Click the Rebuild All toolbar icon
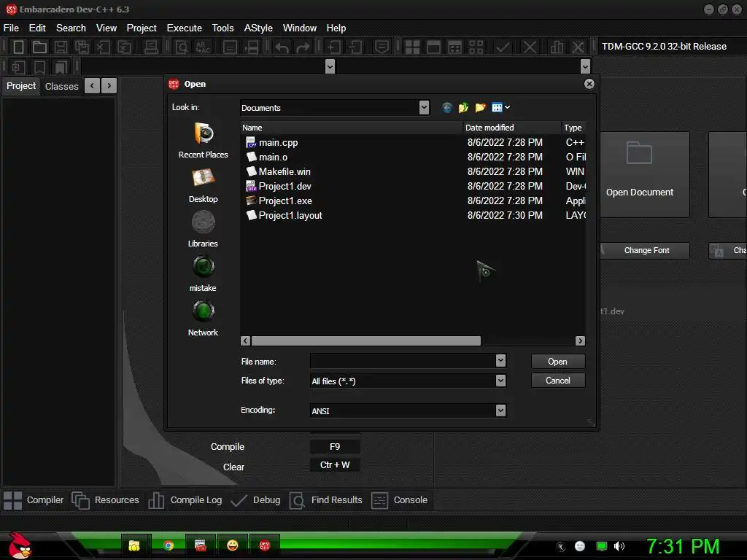747x560 pixels. 476,47
